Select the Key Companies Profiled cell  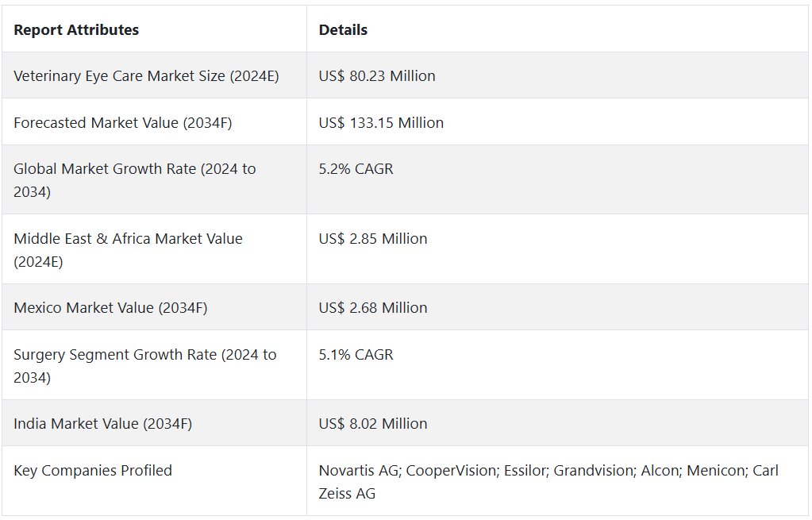point(93,471)
